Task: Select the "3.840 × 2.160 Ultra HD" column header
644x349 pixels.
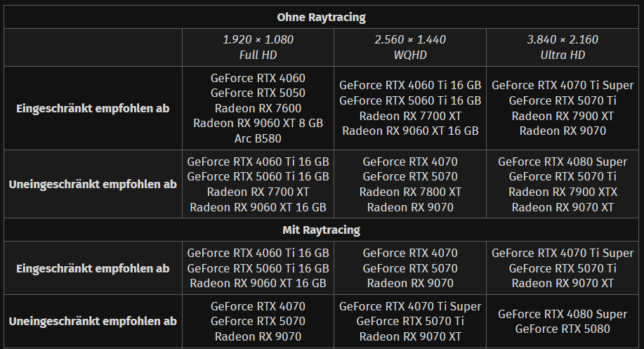Action: (563, 47)
